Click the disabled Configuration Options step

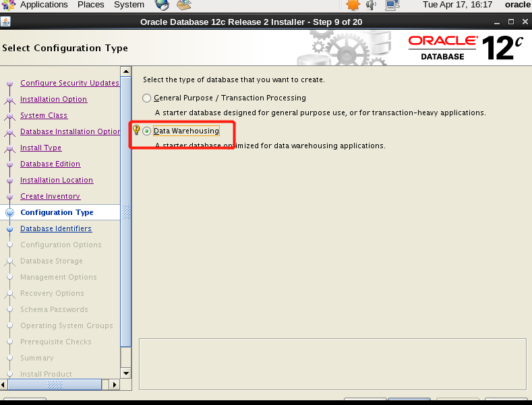pos(61,245)
